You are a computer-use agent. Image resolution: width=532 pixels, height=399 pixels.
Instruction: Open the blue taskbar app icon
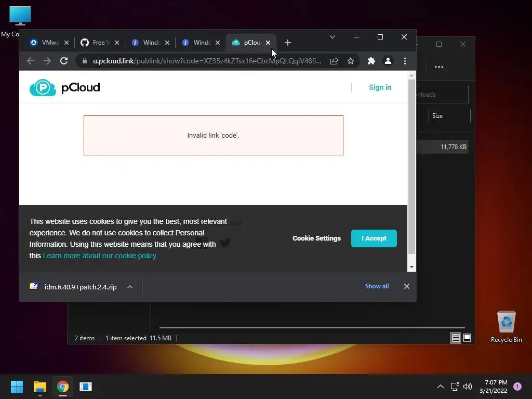pos(86,387)
